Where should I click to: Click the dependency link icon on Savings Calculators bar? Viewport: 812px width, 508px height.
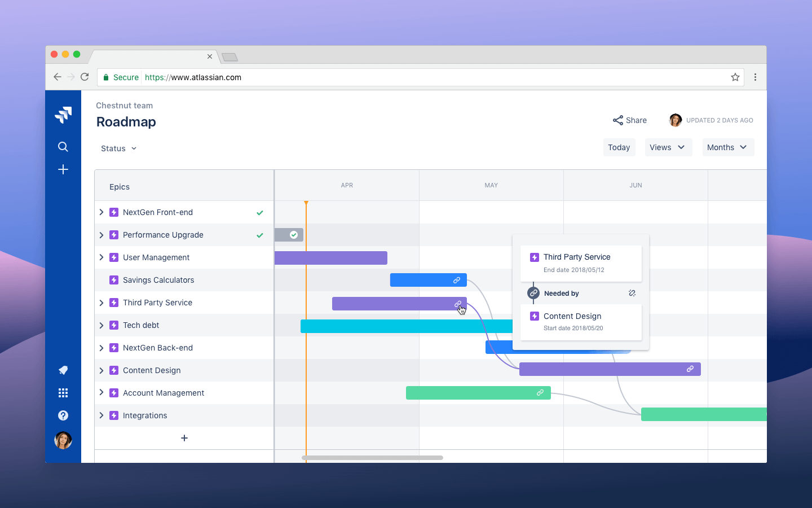tap(457, 280)
